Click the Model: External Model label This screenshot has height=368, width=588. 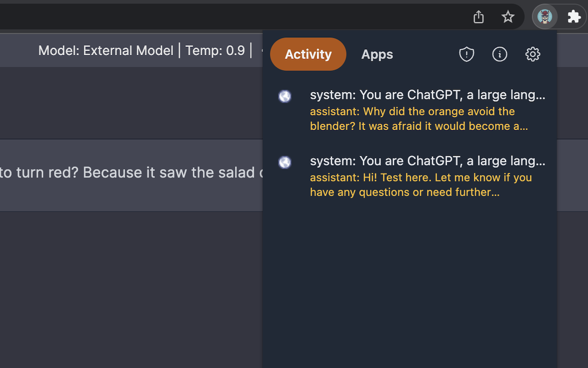coord(106,51)
